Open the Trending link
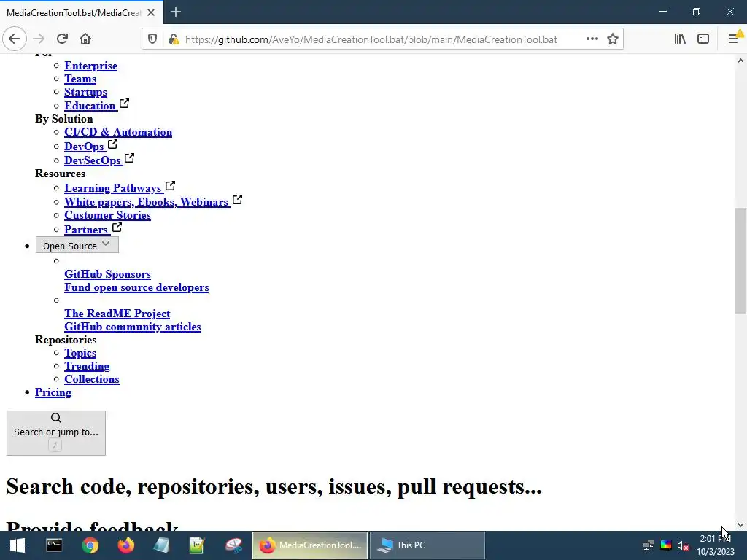The image size is (747, 560). tap(88, 366)
